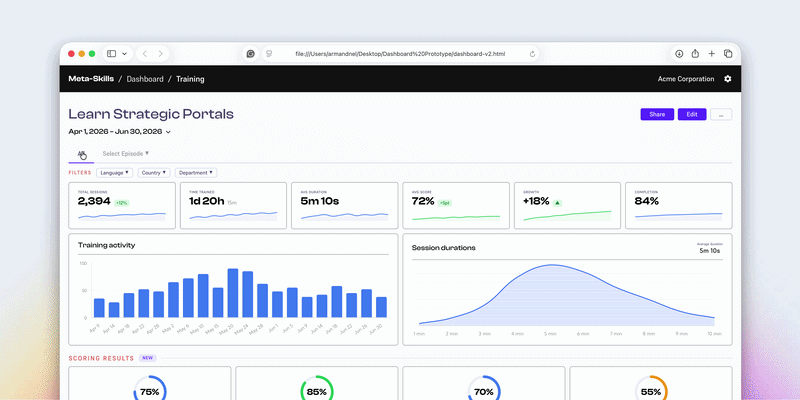Click the Apr 9 bar in Training activity
Image resolution: width=800 pixels, height=400 pixels.
tap(99, 308)
